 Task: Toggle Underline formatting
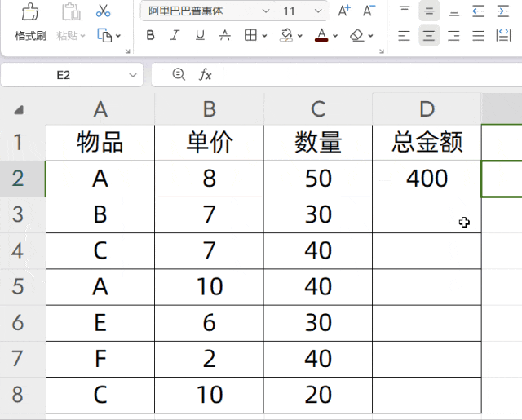click(x=200, y=36)
